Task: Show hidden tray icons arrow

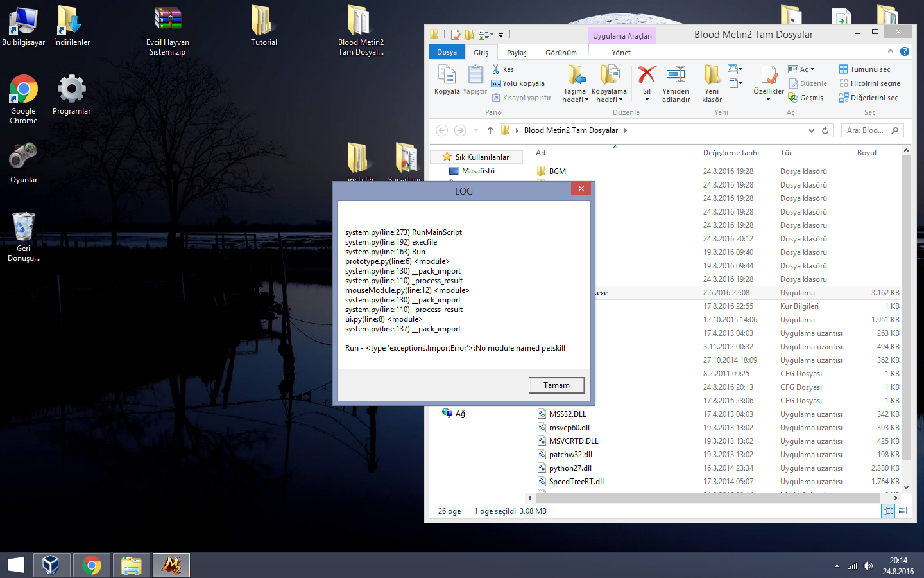Action: [837, 566]
